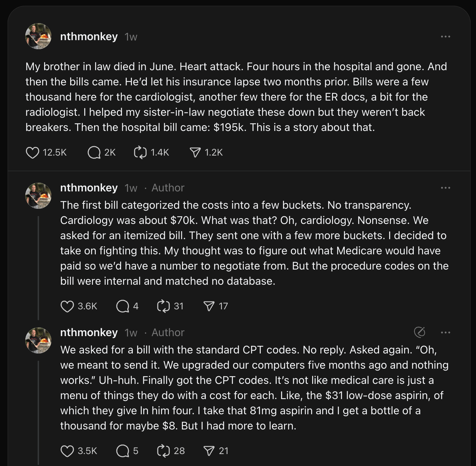This screenshot has height=466, width=476.
Task: Like the CPT codes reply (3.5K)
Action: coord(67,451)
